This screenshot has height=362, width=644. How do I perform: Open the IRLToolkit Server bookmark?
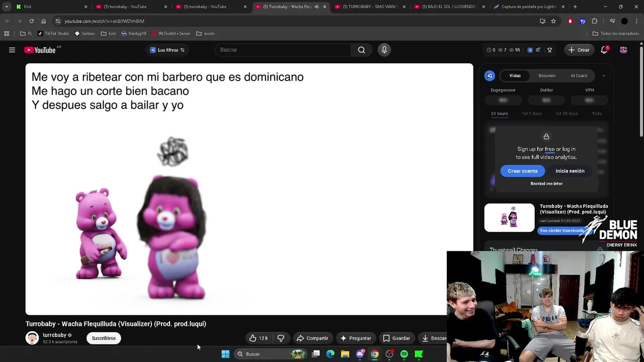pos(171,33)
